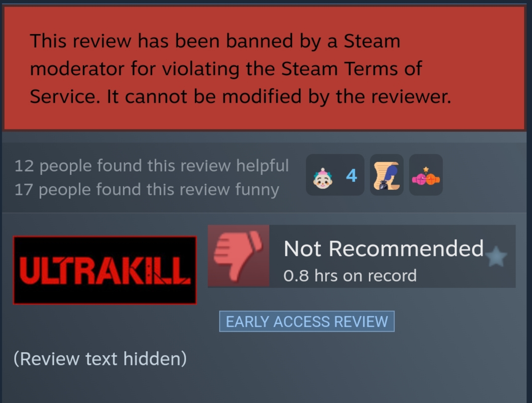The width and height of the screenshot is (532, 403).
Task: Click the 0.8 hrs on record text
Action: coord(350,276)
